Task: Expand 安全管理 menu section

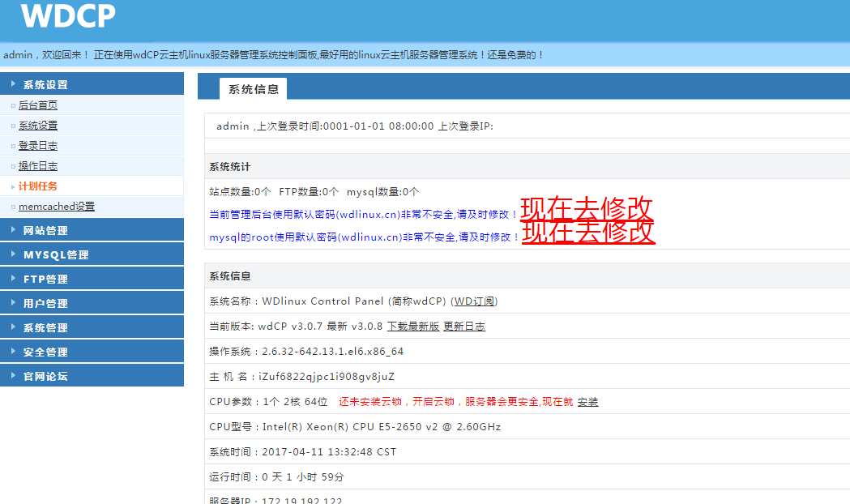Action: point(92,352)
